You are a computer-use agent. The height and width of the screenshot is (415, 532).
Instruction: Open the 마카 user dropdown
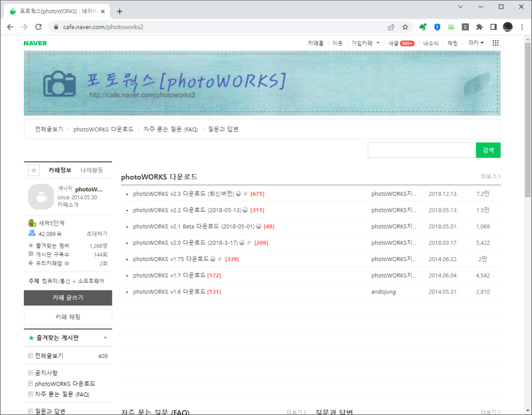click(476, 43)
